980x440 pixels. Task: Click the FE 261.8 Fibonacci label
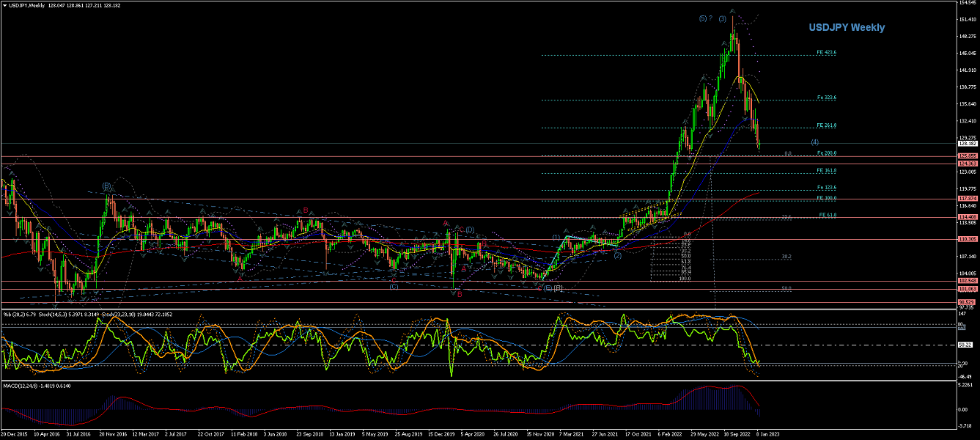pyautogui.click(x=826, y=125)
